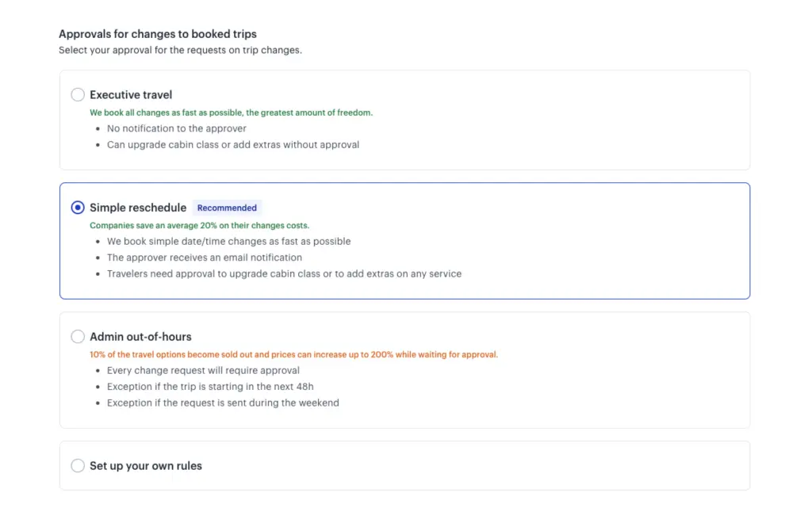Click 'No notification to the approver' bullet
The width and height of the screenshot is (812, 519).
click(x=177, y=128)
